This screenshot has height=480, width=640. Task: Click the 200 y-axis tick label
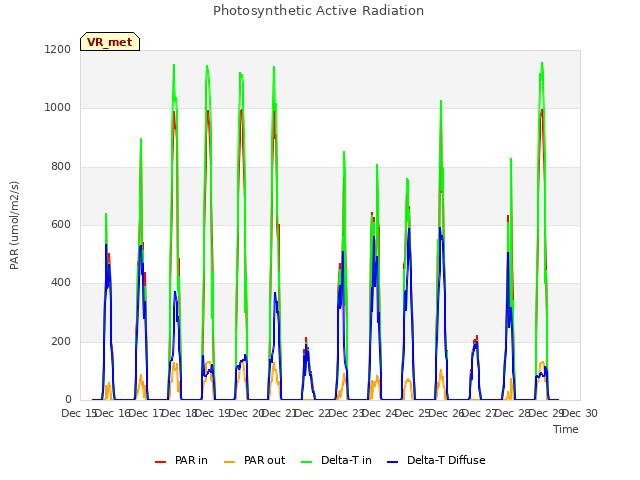[61, 342]
